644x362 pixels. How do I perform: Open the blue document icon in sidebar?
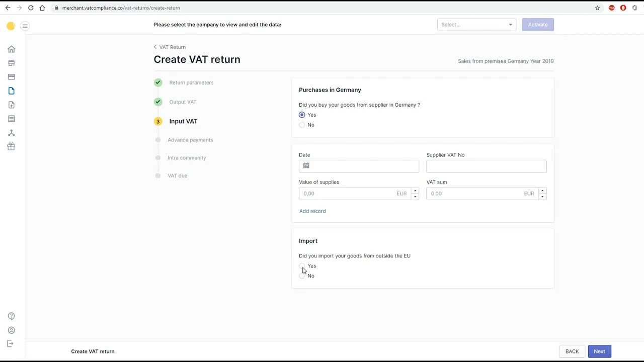coord(11,91)
